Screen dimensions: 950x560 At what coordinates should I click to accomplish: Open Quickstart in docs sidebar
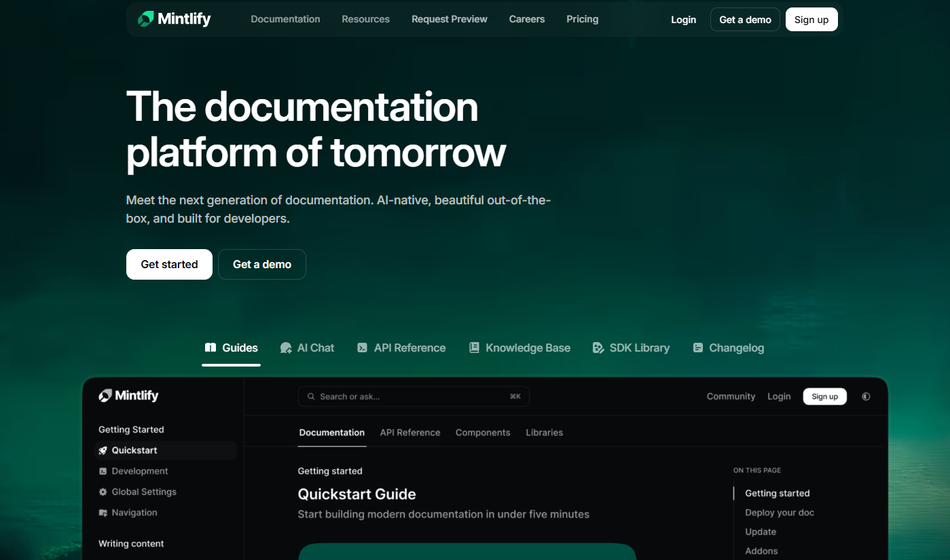point(166,450)
